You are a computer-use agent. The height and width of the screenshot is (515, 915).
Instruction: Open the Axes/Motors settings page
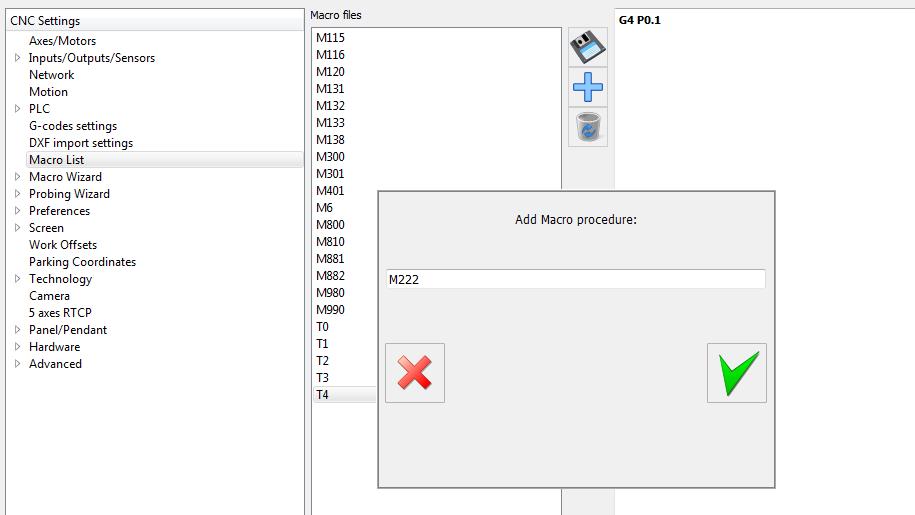click(x=62, y=41)
